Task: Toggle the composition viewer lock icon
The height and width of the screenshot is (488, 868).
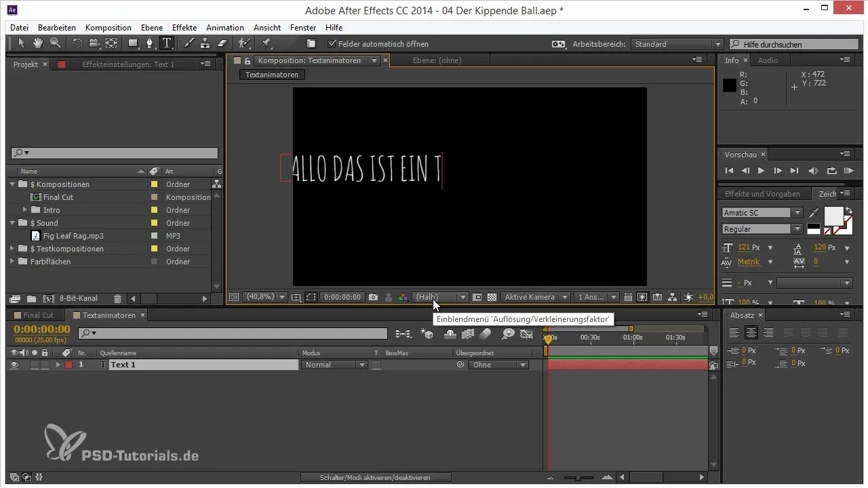Action: [x=248, y=60]
